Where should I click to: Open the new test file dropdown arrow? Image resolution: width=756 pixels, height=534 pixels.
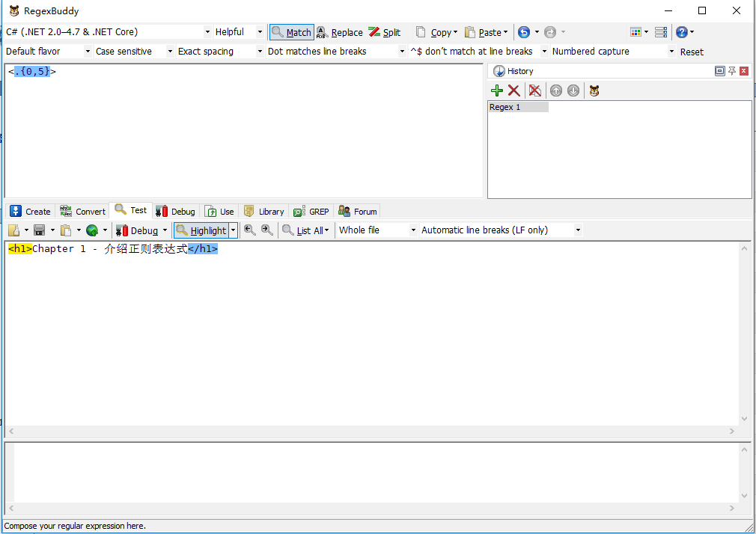pyautogui.click(x=26, y=230)
